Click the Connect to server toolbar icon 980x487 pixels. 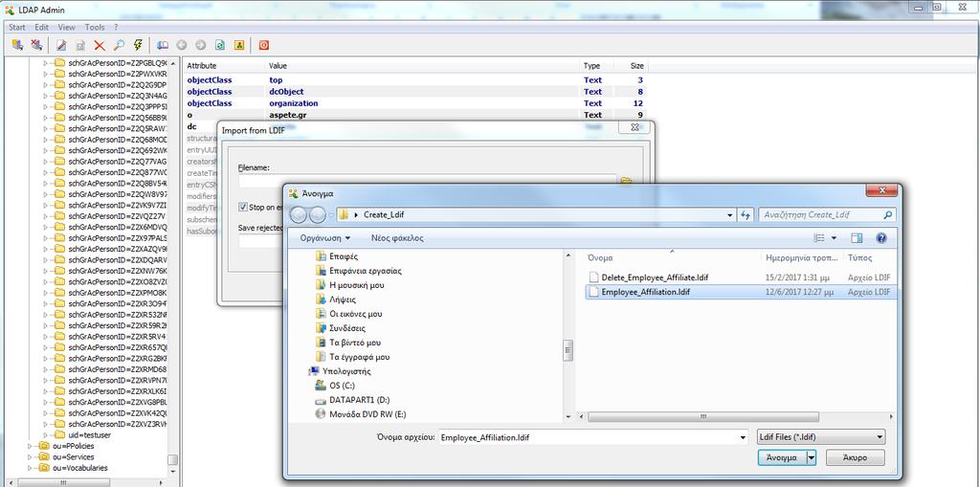[17, 45]
